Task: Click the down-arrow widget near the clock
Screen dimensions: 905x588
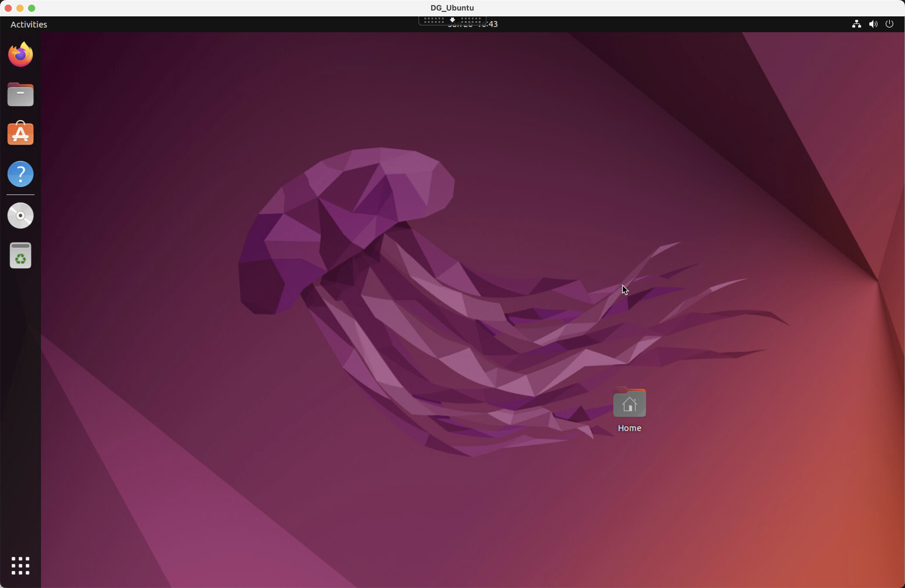Action: pos(452,20)
